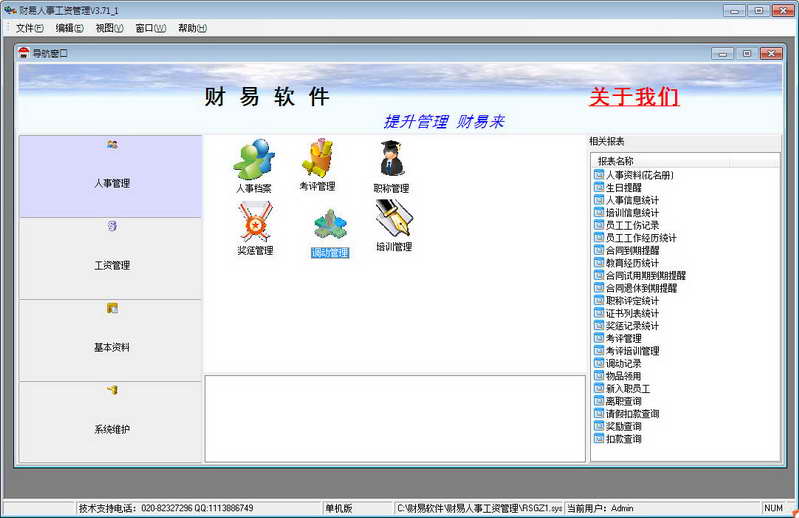The image size is (799, 518).
Task: Switch to the 系统维护 sidebar section
Action: [111, 422]
